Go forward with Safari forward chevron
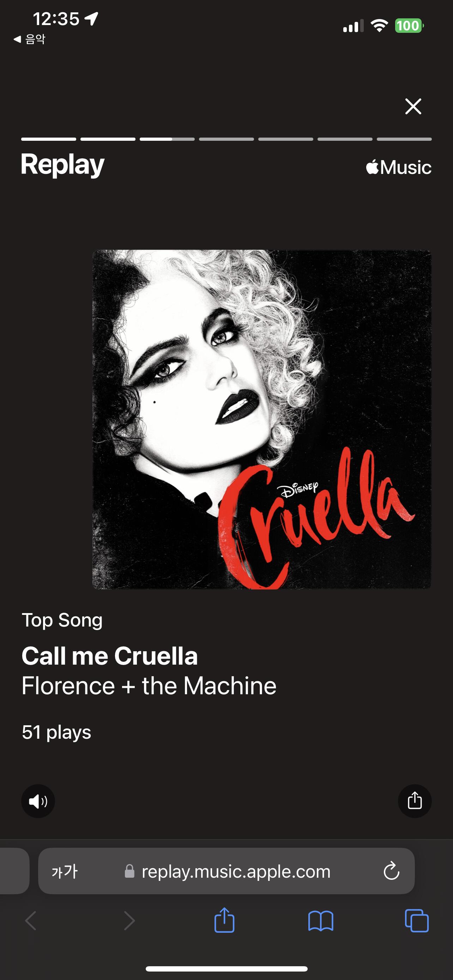The width and height of the screenshot is (453, 980). (x=129, y=921)
